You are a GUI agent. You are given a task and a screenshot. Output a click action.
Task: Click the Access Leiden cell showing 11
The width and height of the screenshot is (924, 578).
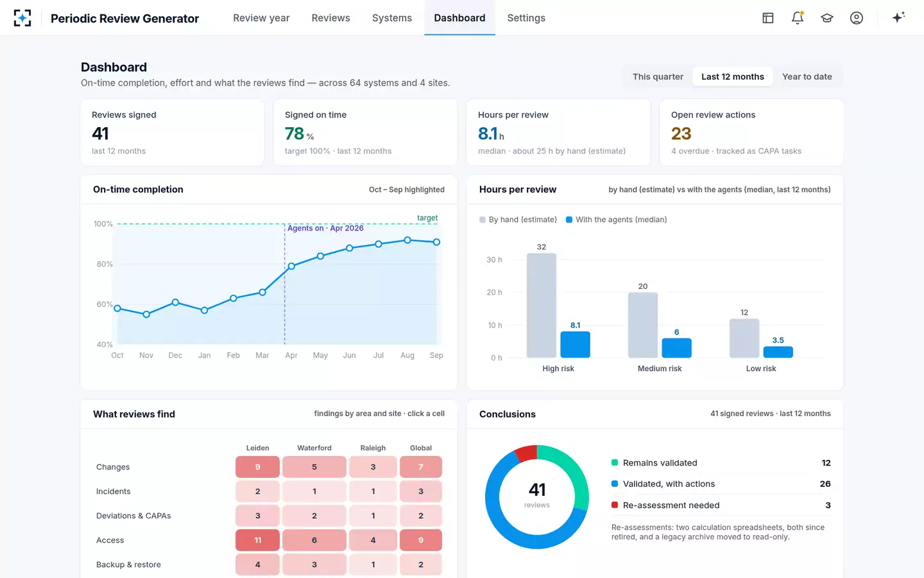(x=258, y=540)
